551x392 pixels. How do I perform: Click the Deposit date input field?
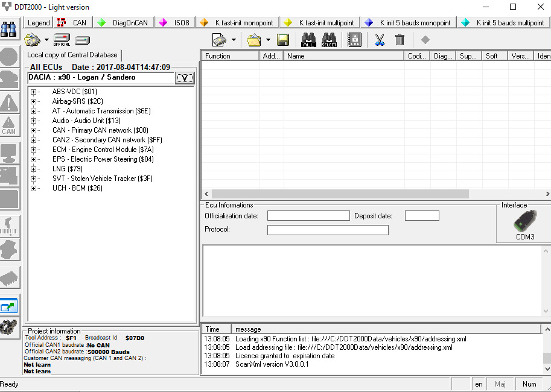[x=422, y=216]
